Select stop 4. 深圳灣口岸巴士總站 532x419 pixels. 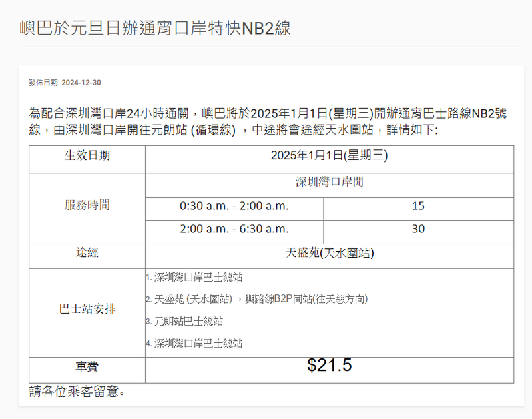tap(194, 343)
